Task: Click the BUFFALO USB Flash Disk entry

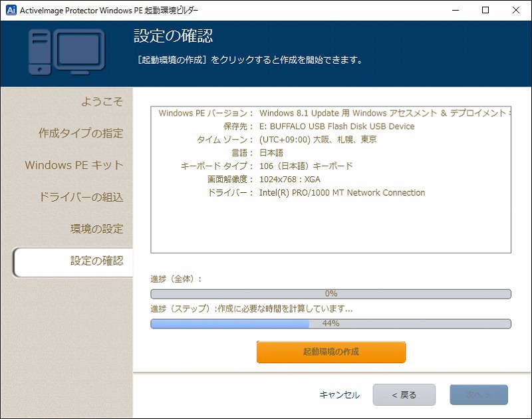Action: pyautogui.click(x=337, y=126)
